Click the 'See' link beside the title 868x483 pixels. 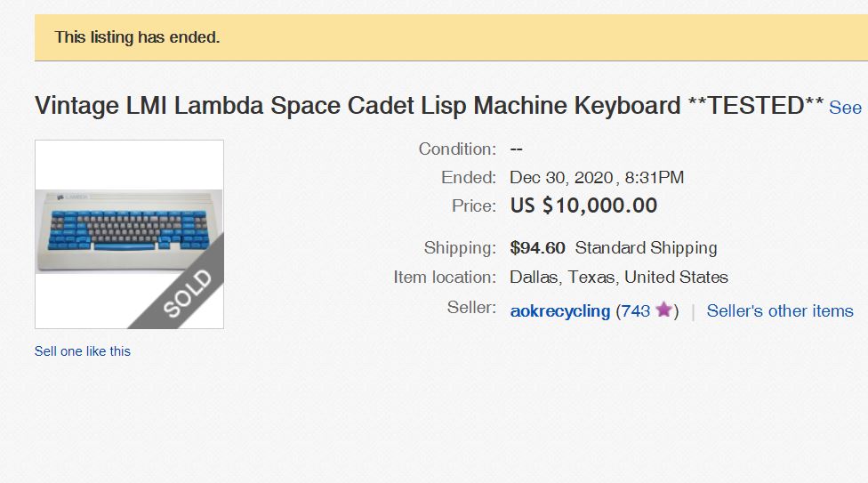pyautogui.click(x=845, y=108)
